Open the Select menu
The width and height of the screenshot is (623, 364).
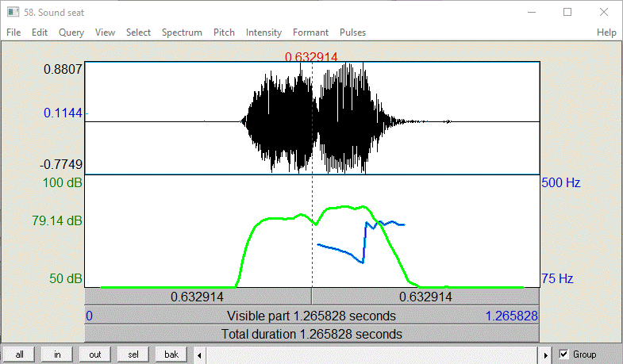[138, 33]
